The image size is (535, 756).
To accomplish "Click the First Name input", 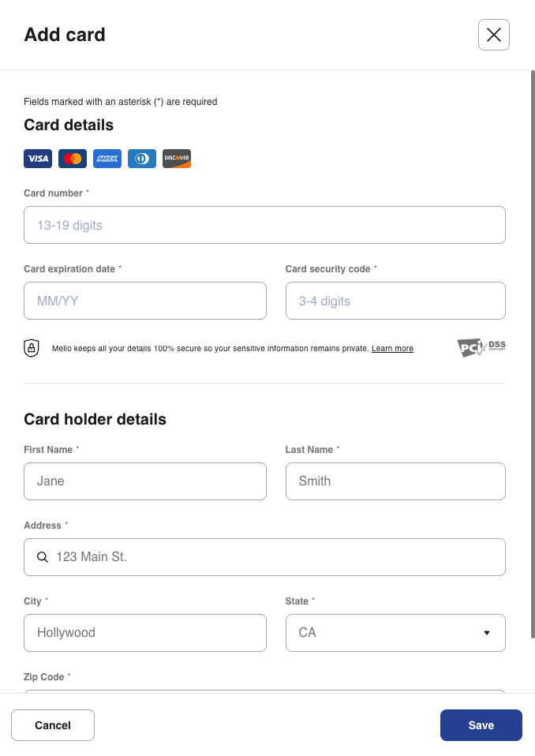I will [x=145, y=481].
